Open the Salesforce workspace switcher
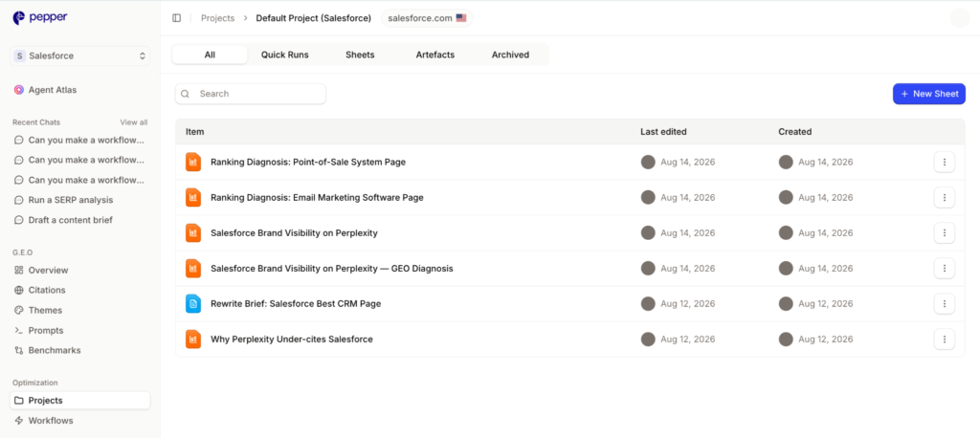Image resolution: width=980 pixels, height=438 pixels. [80, 55]
